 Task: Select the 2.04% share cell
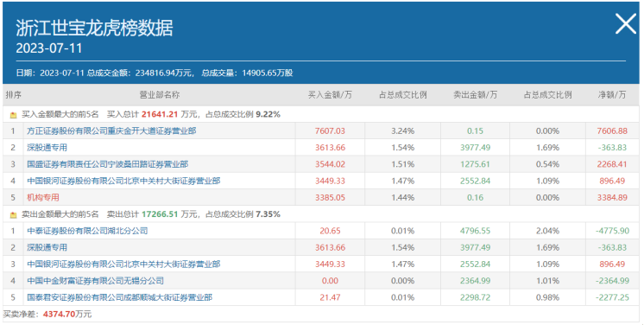[547, 231]
